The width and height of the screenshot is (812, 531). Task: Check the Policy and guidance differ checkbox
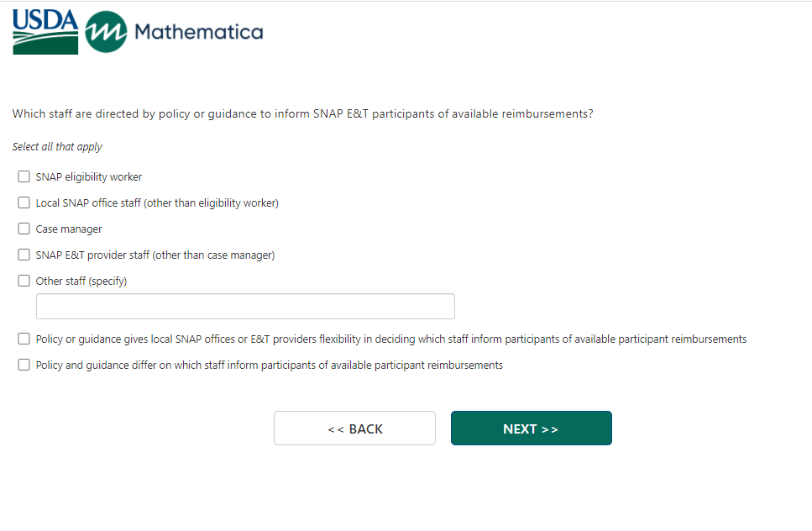[x=24, y=365]
